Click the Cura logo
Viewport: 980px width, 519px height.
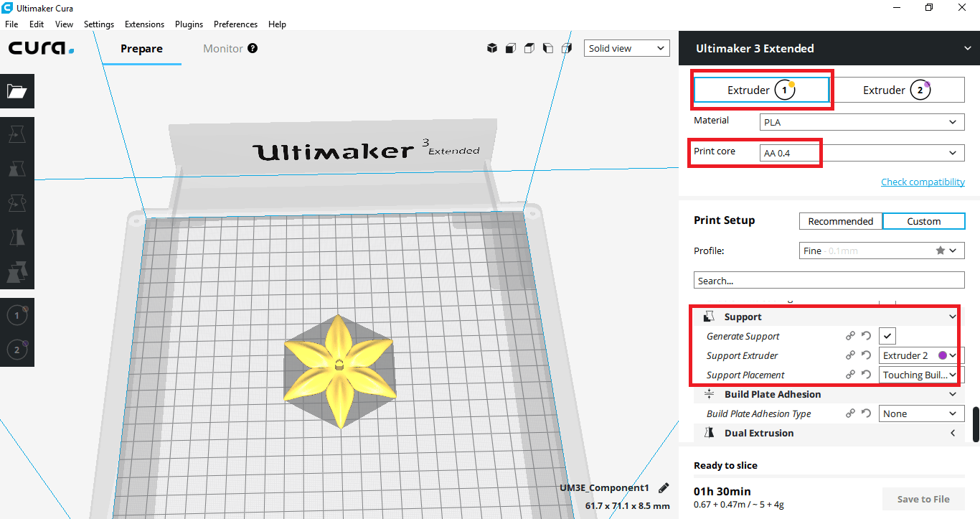coord(41,48)
